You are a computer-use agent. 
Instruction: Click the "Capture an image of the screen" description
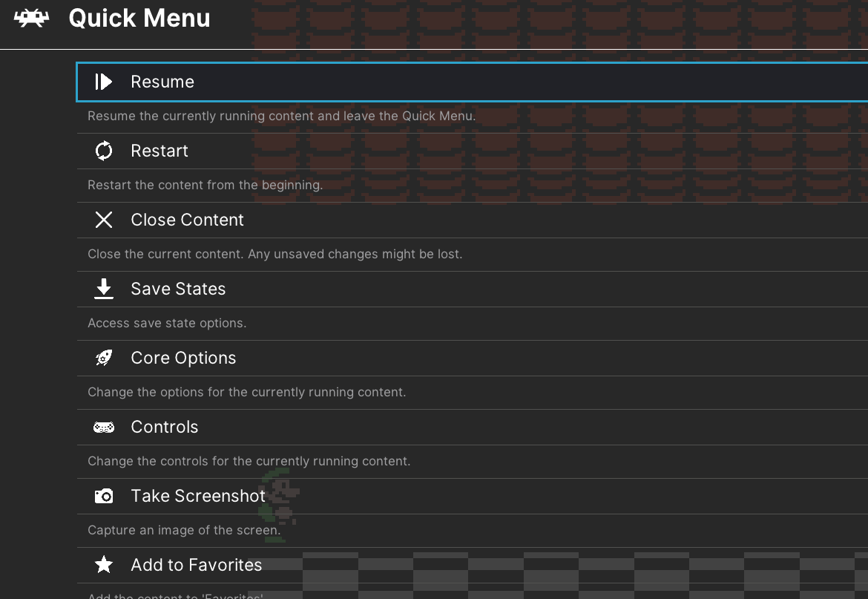click(x=184, y=530)
